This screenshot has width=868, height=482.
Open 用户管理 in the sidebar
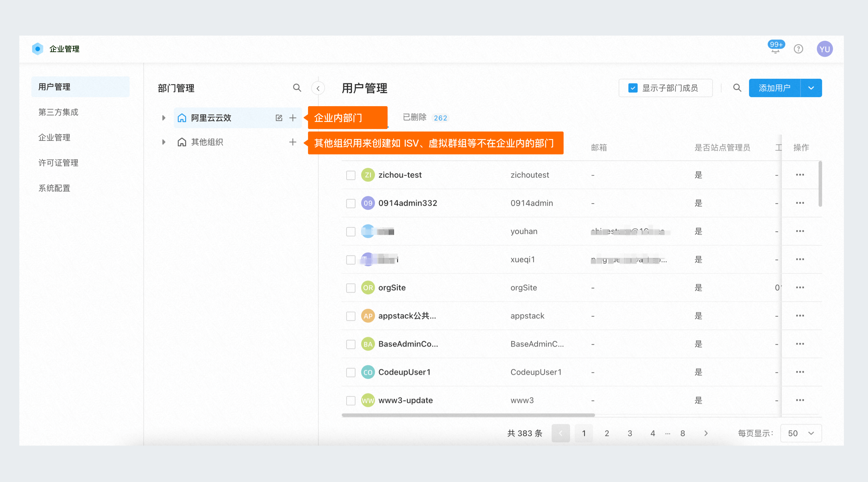(x=80, y=87)
